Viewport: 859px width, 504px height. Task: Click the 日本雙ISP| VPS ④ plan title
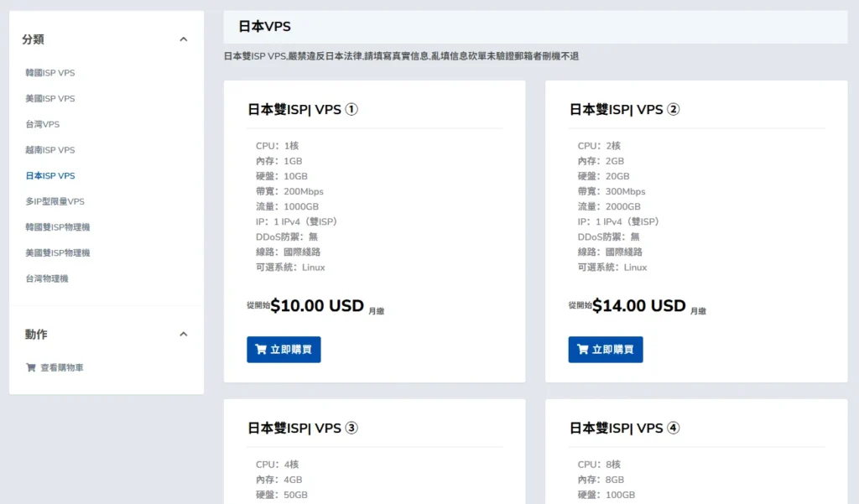[624, 428]
